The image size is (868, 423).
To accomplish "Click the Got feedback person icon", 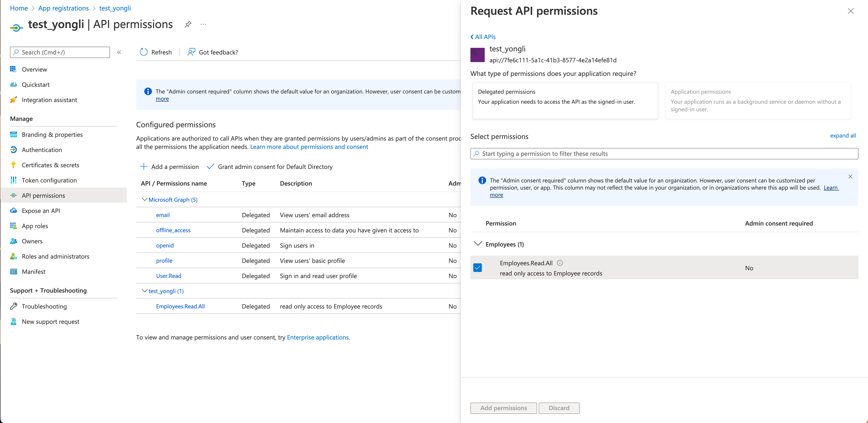I will pyautogui.click(x=191, y=52).
